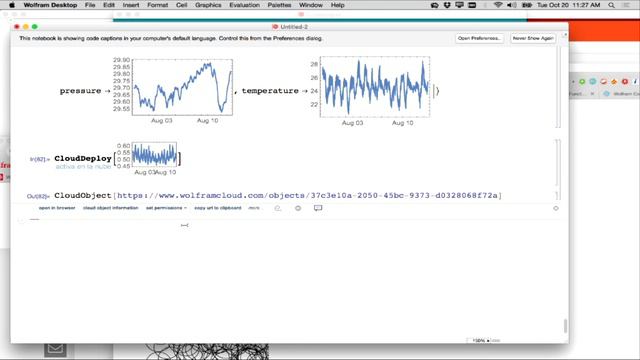The width and height of the screenshot is (640, 360).
Task: Click the green icon in browser window toolbar
Action: click(582, 82)
